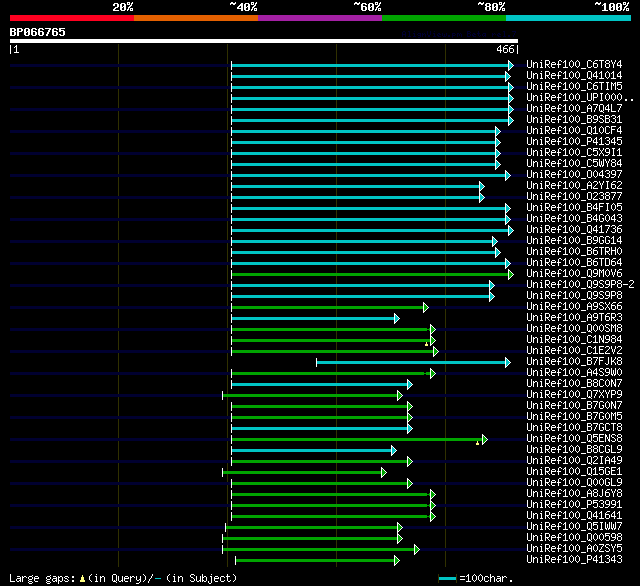The height and width of the screenshot is (586, 640).
Task: Select UniRef100_B6TRH0 hit name
Action: [x=574, y=252]
